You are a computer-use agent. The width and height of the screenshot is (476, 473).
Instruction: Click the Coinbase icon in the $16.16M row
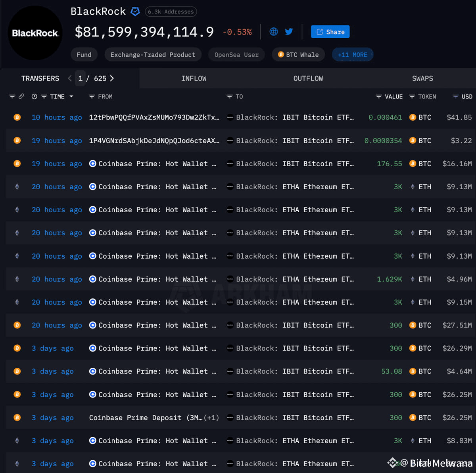(x=92, y=163)
